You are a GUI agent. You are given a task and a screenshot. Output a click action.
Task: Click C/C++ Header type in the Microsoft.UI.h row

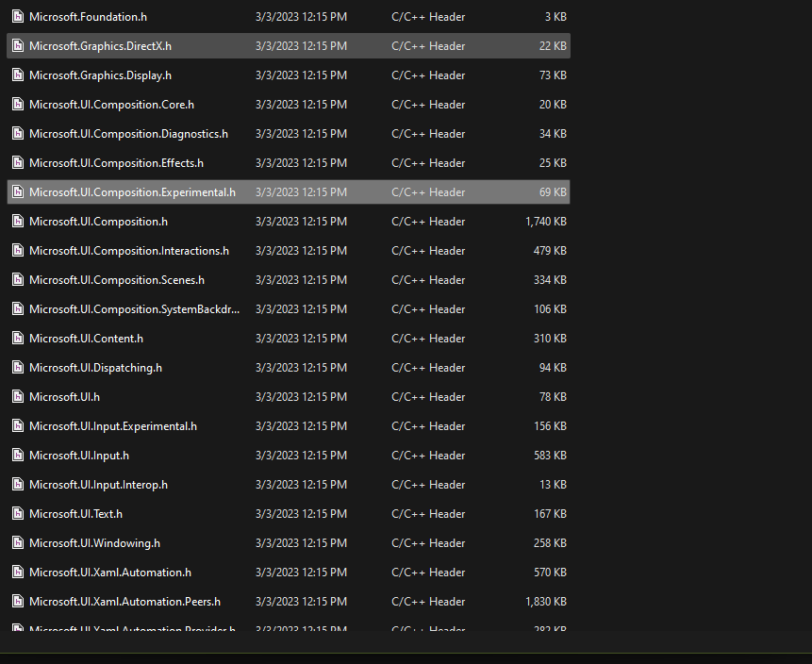[x=428, y=397]
